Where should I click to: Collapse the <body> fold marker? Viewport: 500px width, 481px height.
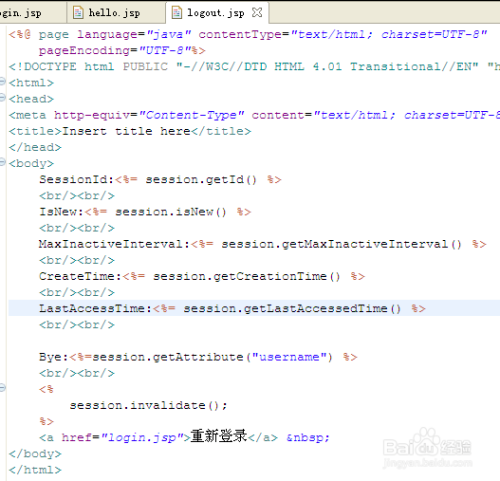pyautogui.click(x=2, y=162)
